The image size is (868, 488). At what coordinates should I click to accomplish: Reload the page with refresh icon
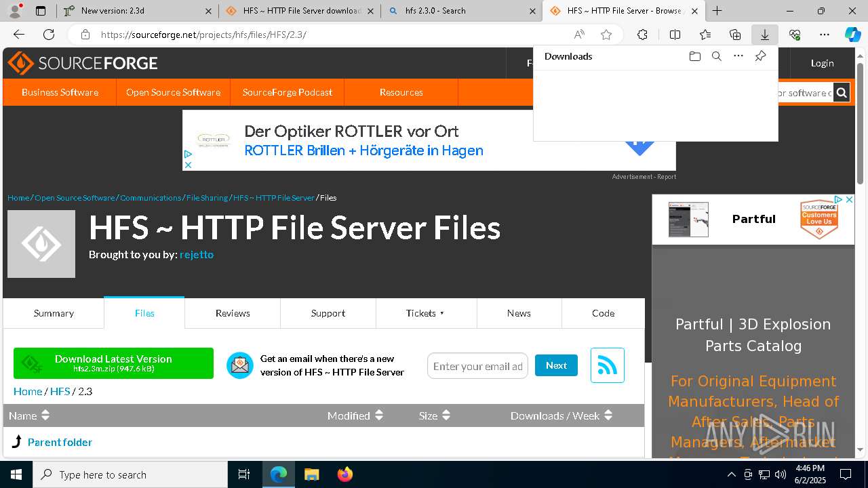tap(49, 35)
